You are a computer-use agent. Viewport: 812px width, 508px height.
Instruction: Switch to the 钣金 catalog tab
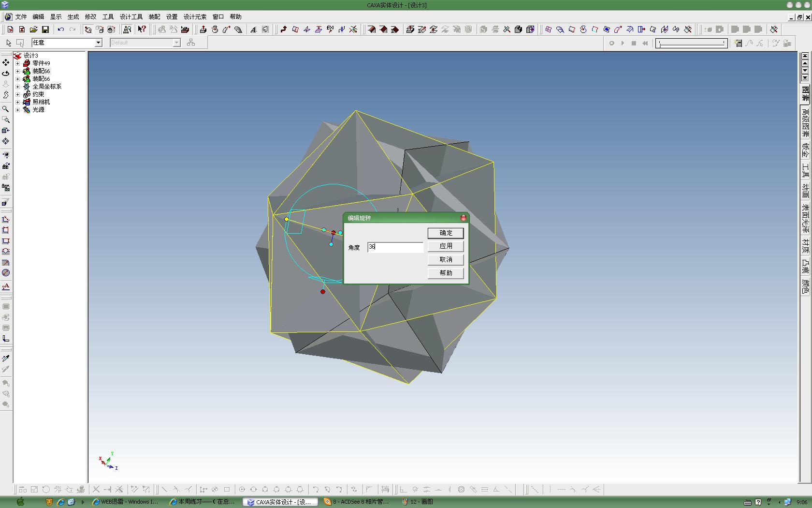805,150
